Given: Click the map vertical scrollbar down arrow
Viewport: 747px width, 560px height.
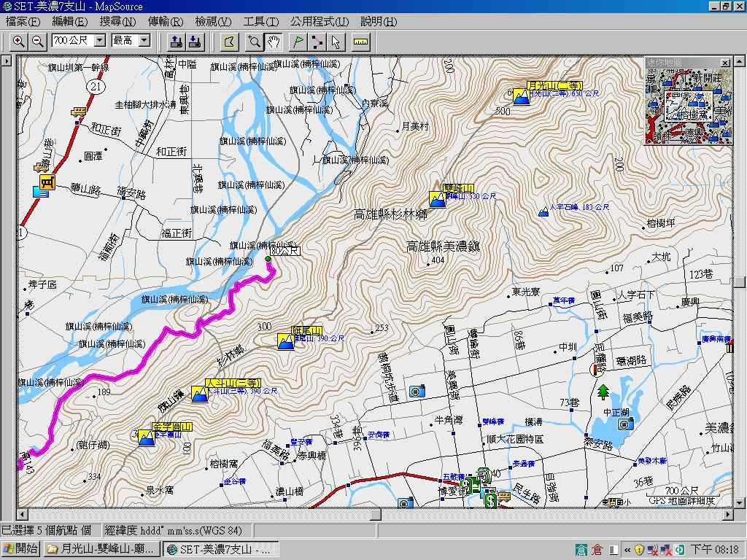Looking at the screenshot, I should (x=739, y=502).
